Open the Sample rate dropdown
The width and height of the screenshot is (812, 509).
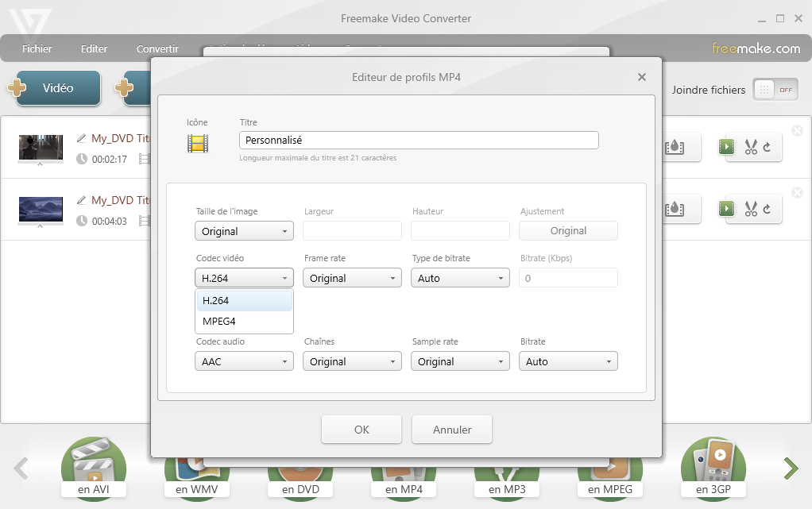coord(460,361)
